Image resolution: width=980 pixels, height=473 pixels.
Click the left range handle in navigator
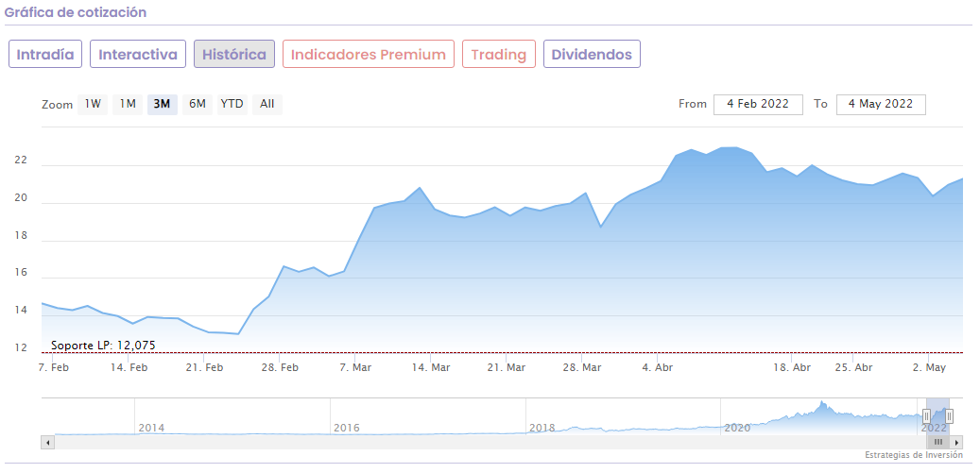pyautogui.click(x=926, y=416)
